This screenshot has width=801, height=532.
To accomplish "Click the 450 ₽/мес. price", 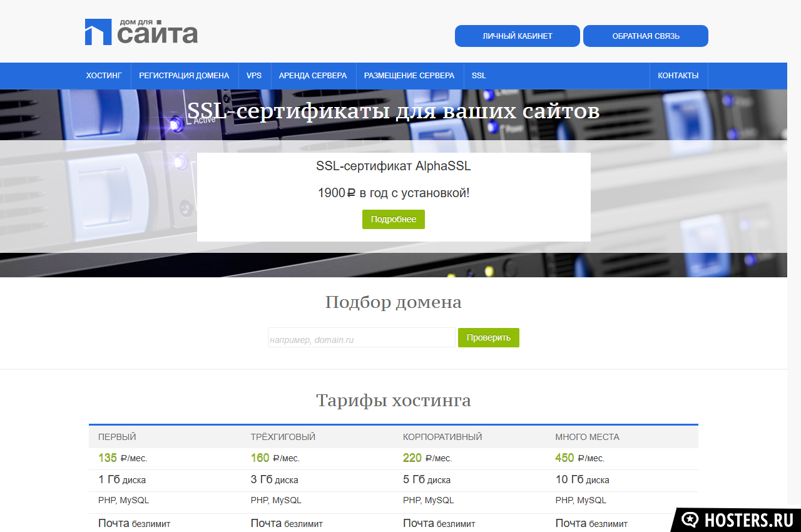I will click(579, 458).
